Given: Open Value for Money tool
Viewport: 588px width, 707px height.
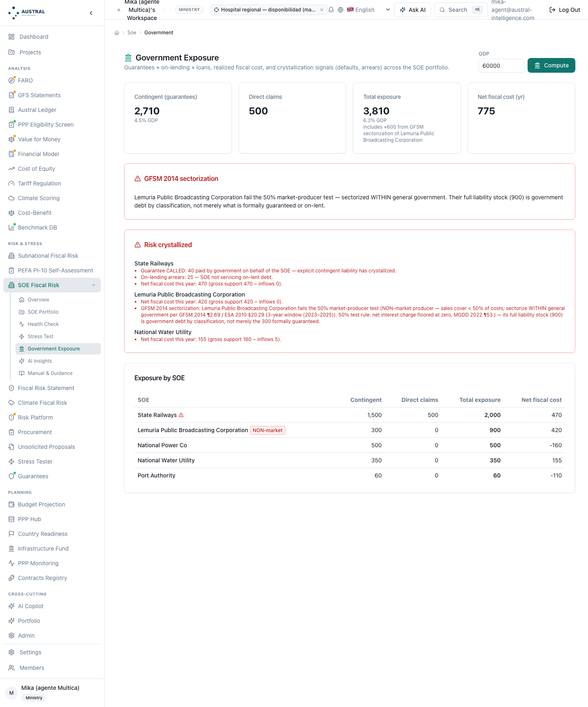Looking at the screenshot, I should click(52, 139).
